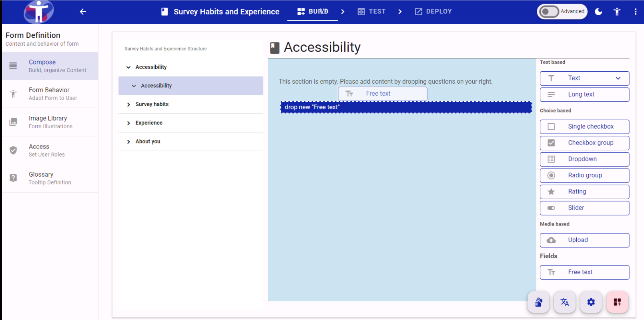The width and height of the screenshot is (644, 320).
Task: Click the book icon beside Accessibility heading
Action: (275, 48)
